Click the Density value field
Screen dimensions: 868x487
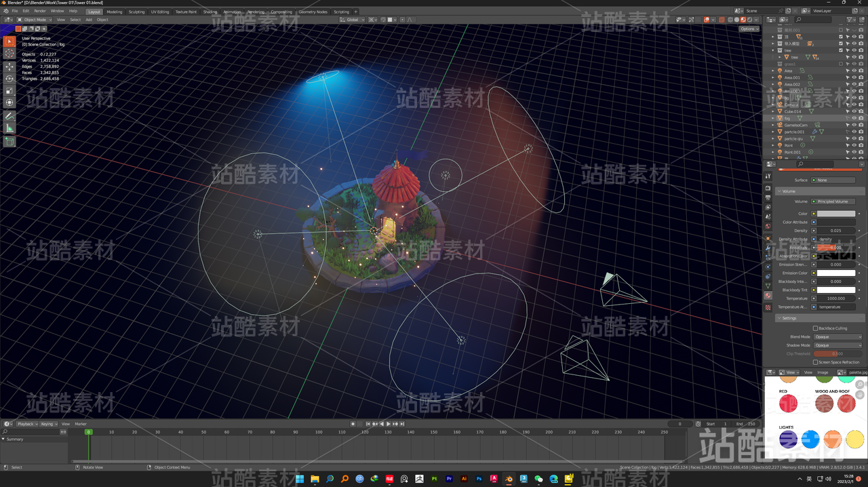[x=836, y=231]
